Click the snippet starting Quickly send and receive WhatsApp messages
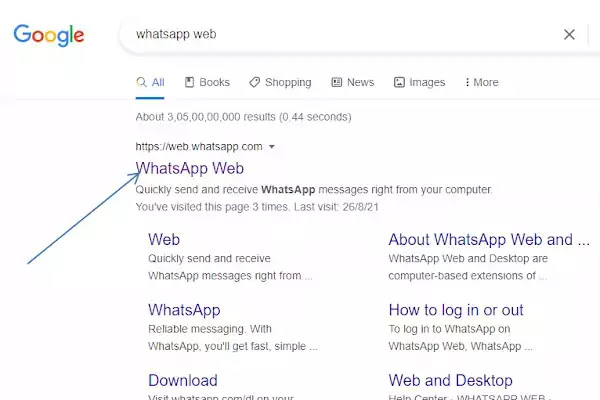This screenshot has height=400, width=600. pyautogui.click(x=314, y=189)
